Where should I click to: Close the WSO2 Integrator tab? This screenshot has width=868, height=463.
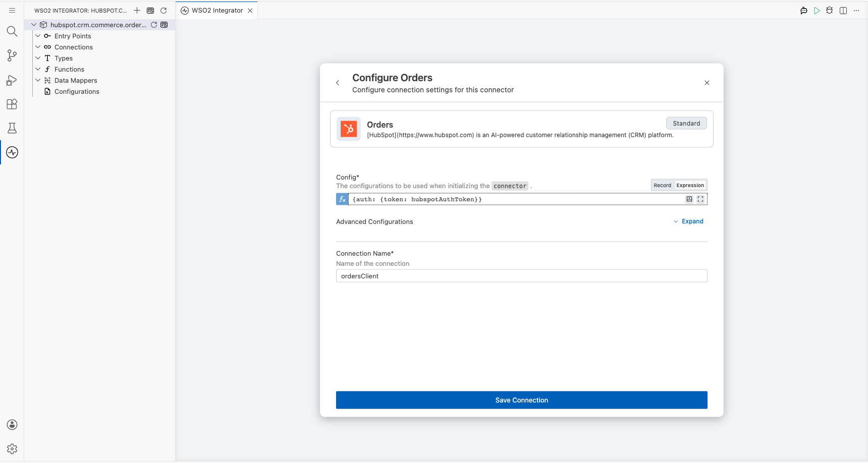(x=250, y=11)
